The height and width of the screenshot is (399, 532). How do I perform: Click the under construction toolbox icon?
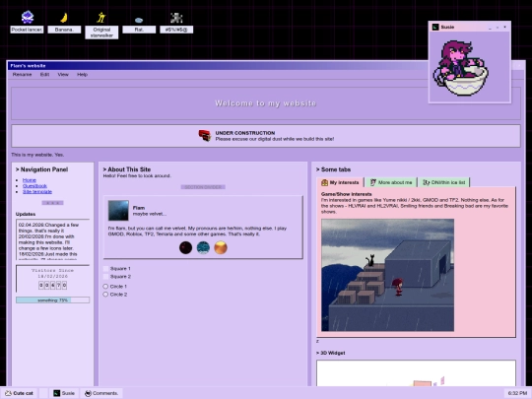pos(205,136)
